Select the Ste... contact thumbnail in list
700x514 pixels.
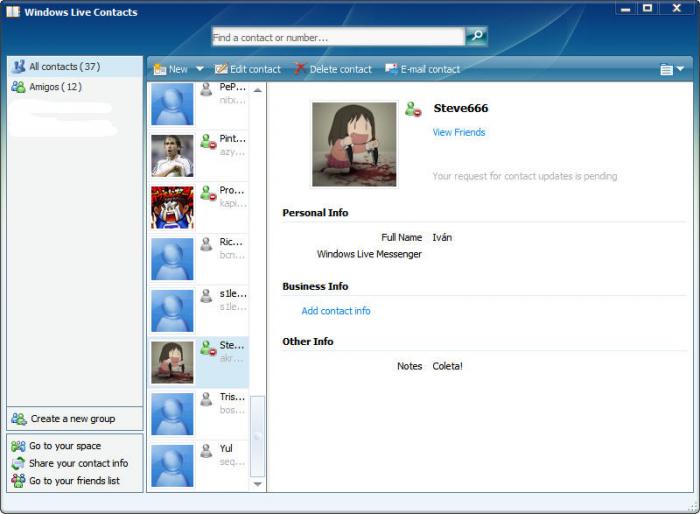point(172,363)
